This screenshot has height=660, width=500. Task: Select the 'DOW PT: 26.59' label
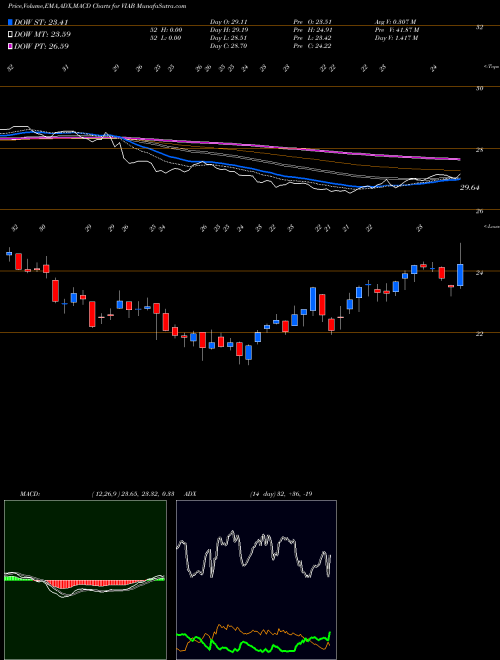click(x=42, y=46)
